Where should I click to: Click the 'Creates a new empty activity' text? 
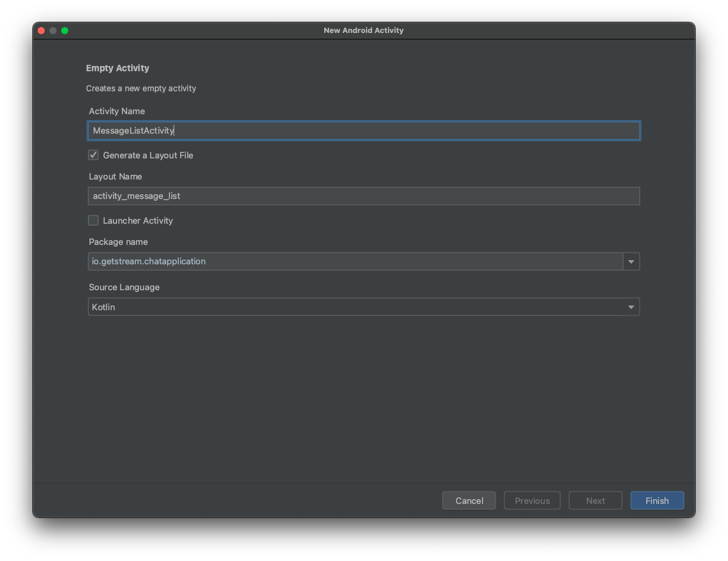(x=141, y=88)
